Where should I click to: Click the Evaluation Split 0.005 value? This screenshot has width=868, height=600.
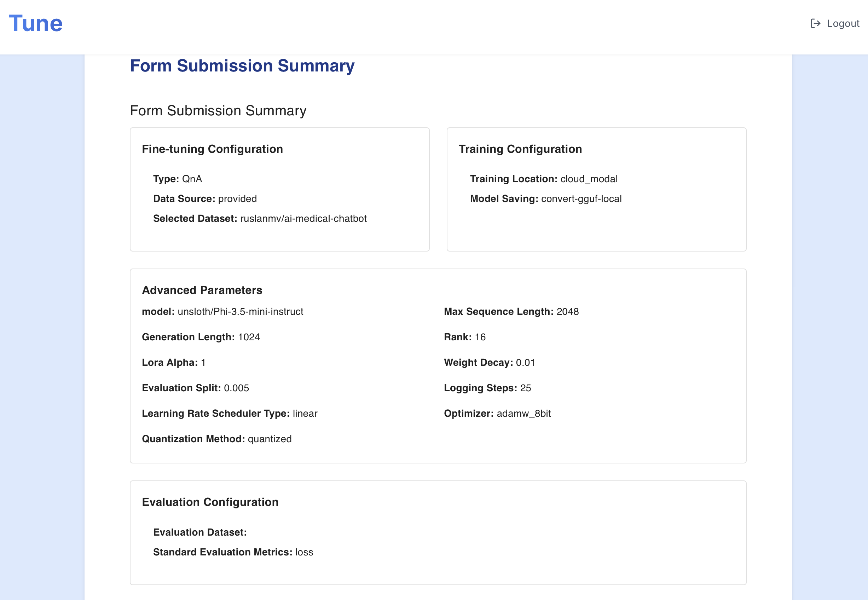coord(236,388)
